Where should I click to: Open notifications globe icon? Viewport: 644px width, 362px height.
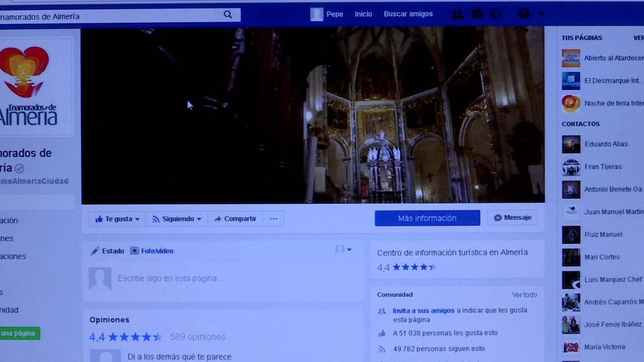point(496,14)
